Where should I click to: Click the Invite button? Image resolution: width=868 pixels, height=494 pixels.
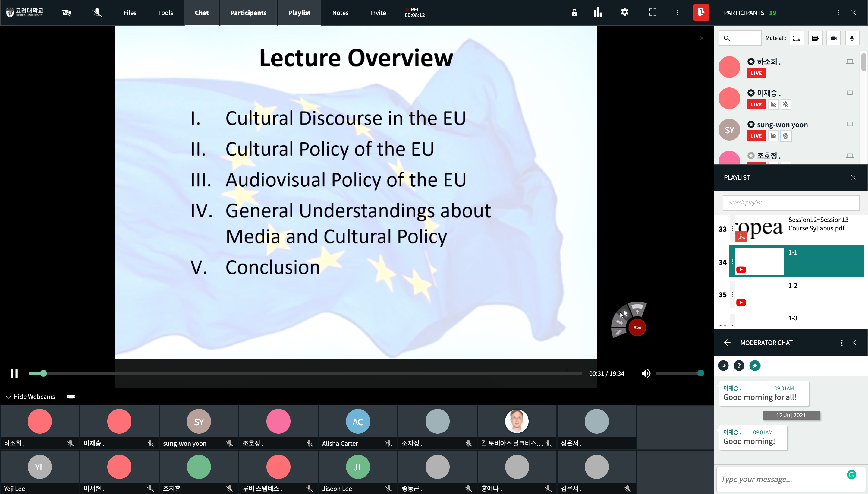(x=378, y=13)
